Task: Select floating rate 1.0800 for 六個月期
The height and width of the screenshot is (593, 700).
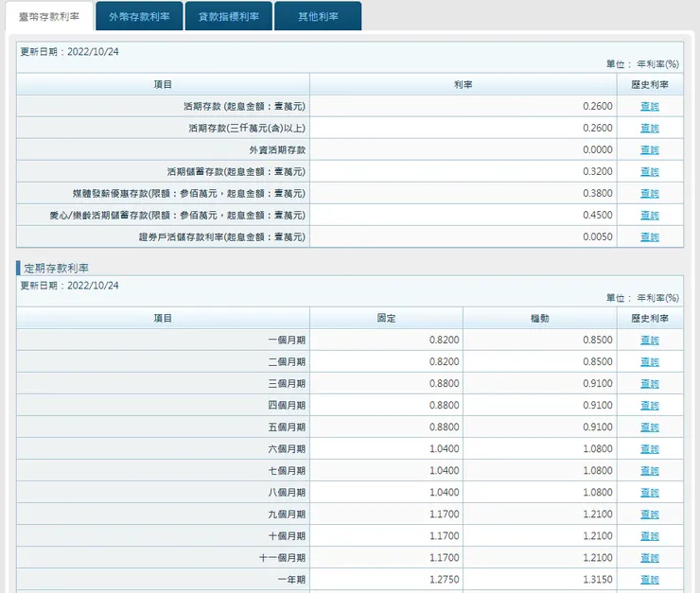Action: [x=597, y=449]
